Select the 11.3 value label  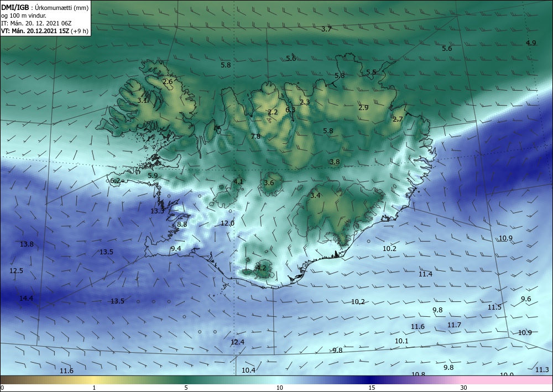click(x=542, y=370)
